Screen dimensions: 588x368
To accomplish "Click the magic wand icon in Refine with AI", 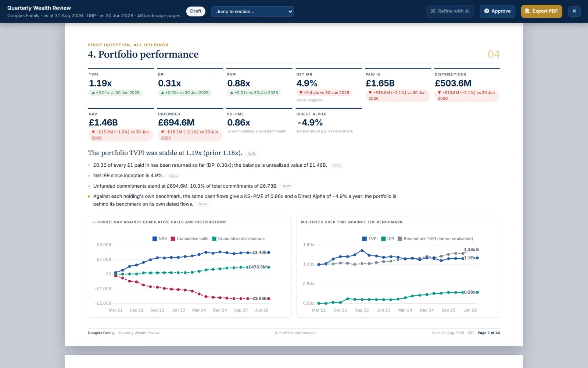I will tap(433, 11).
